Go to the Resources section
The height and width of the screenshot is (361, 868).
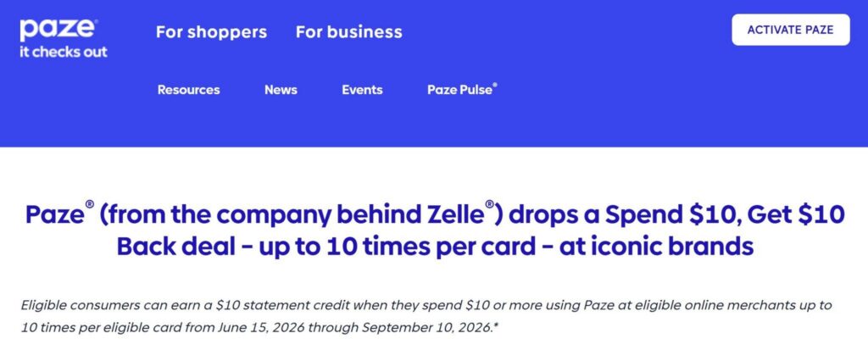188,90
